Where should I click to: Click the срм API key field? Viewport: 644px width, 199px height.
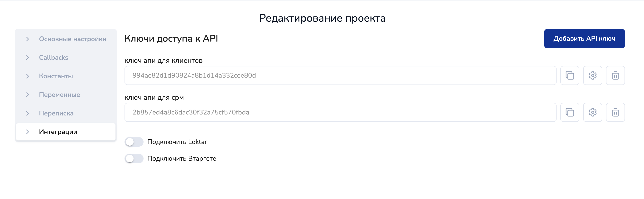point(340,112)
